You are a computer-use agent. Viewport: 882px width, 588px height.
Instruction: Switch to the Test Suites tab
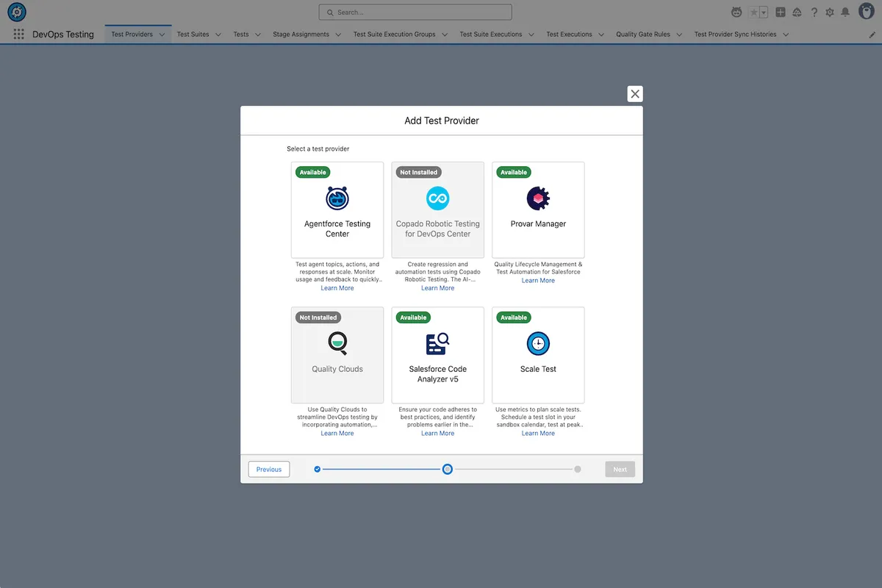[x=193, y=35]
